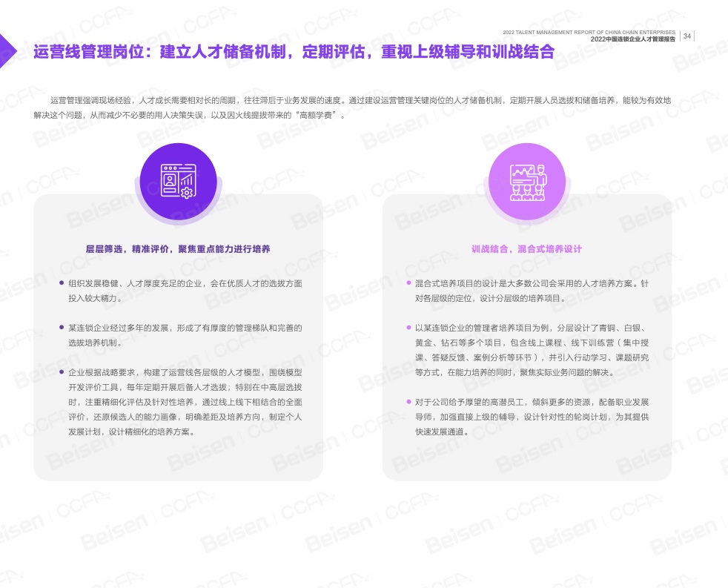Image resolution: width=728 pixels, height=588 pixels.
Task: Click the bullet dot before 某连锁企业经过多年的发展
Action: [x=62, y=327]
